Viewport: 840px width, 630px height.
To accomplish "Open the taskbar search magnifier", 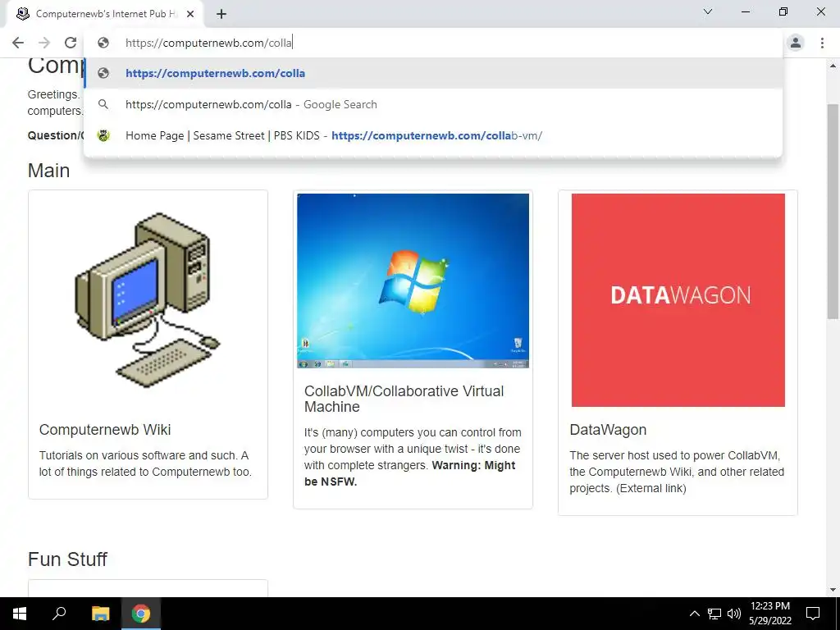I will coord(59,614).
